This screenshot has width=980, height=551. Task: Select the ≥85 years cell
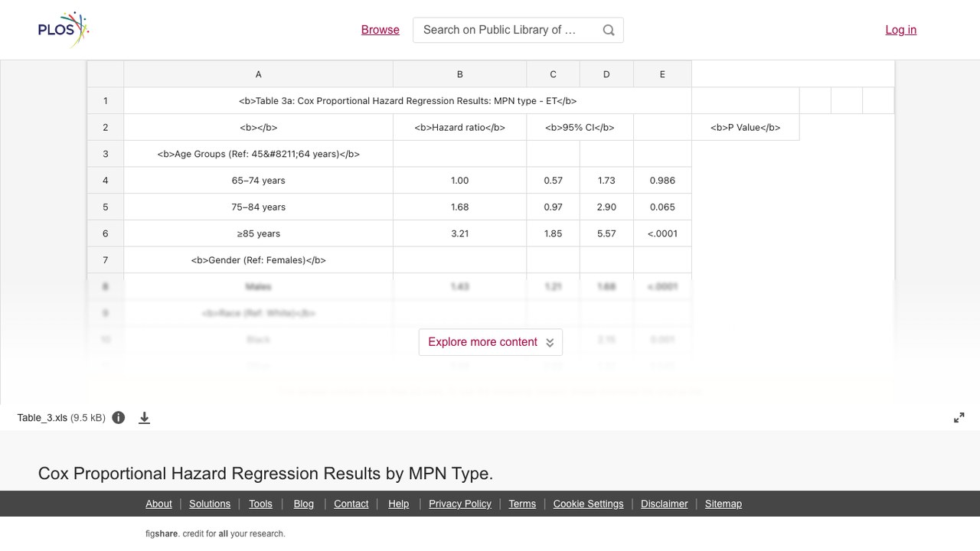pyautogui.click(x=258, y=233)
